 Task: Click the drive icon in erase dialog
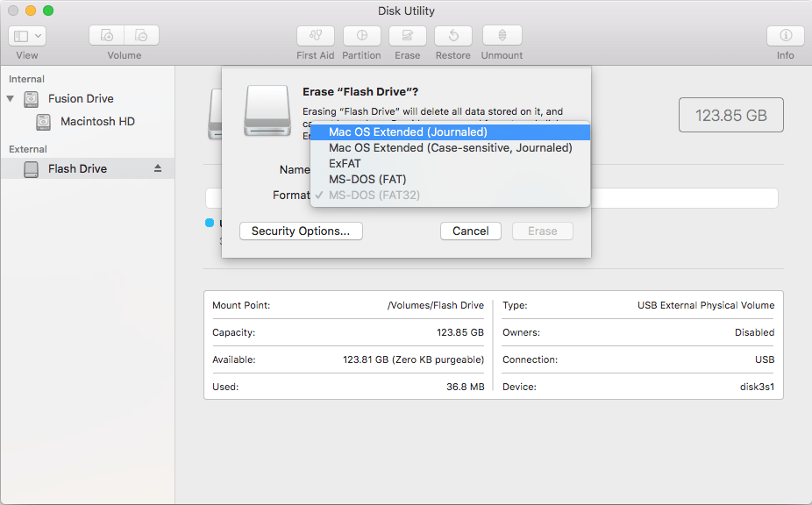coord(267,110)
